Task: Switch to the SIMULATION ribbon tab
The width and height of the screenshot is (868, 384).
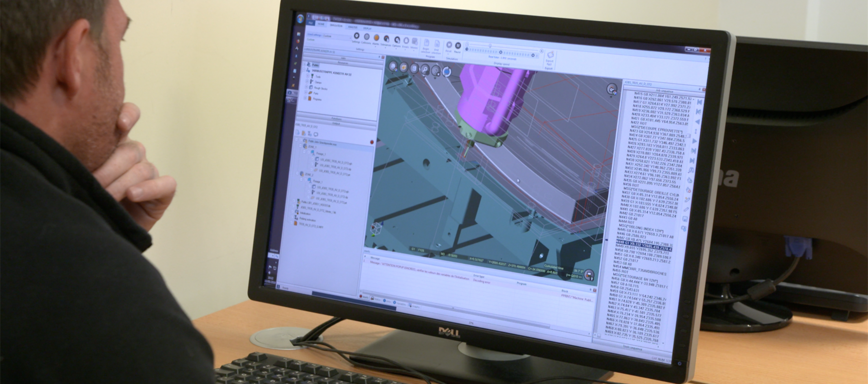Action: pyautogui.click(x=336, y=25)
